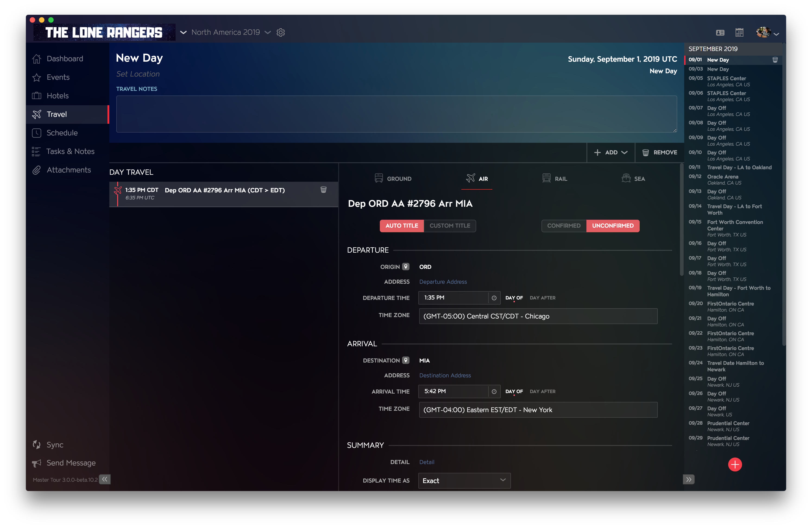The height and width of the screenshot is (528, 812).
Task: Click the user avatar picture
Action: tap(763, 32)
